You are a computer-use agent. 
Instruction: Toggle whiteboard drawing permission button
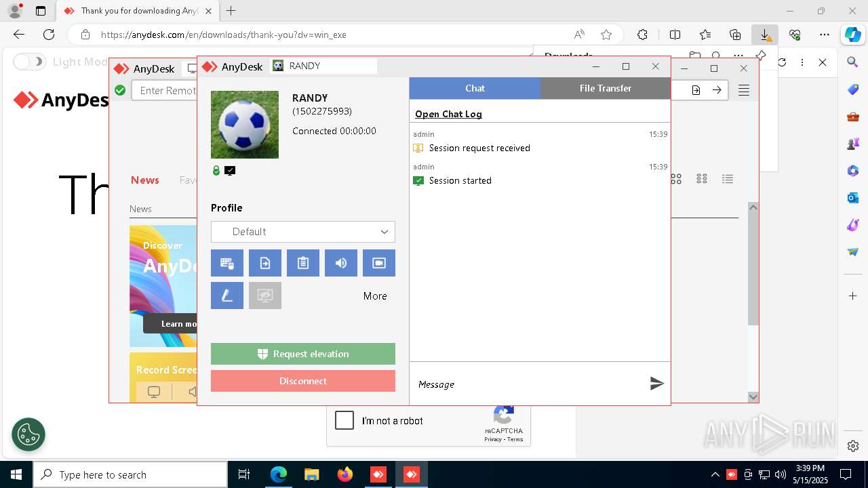227,296
